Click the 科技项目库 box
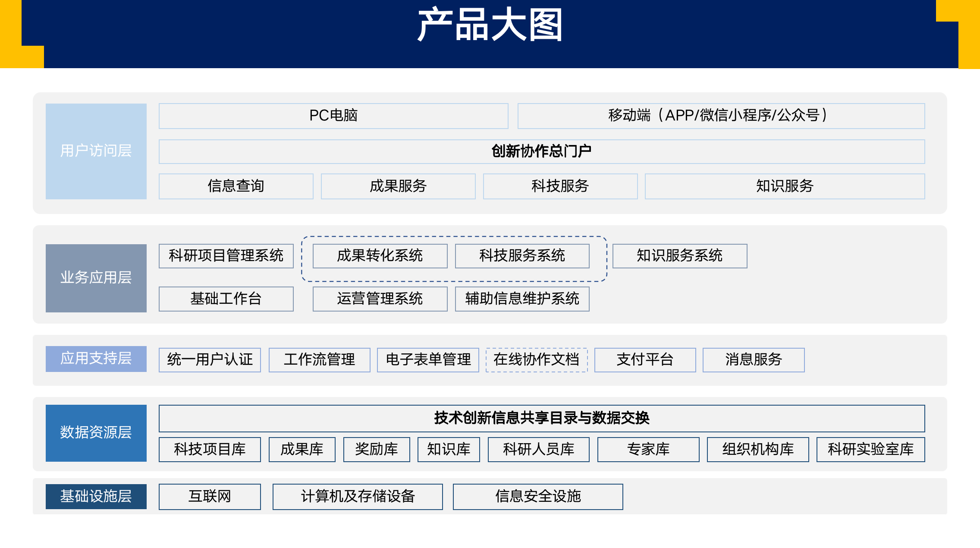 pyautogui.click(x=210, y=450)
